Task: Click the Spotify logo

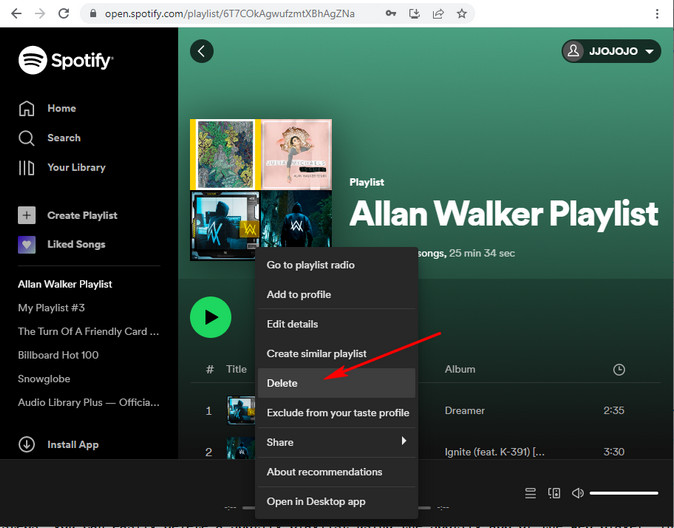Action: pos(66,60)
